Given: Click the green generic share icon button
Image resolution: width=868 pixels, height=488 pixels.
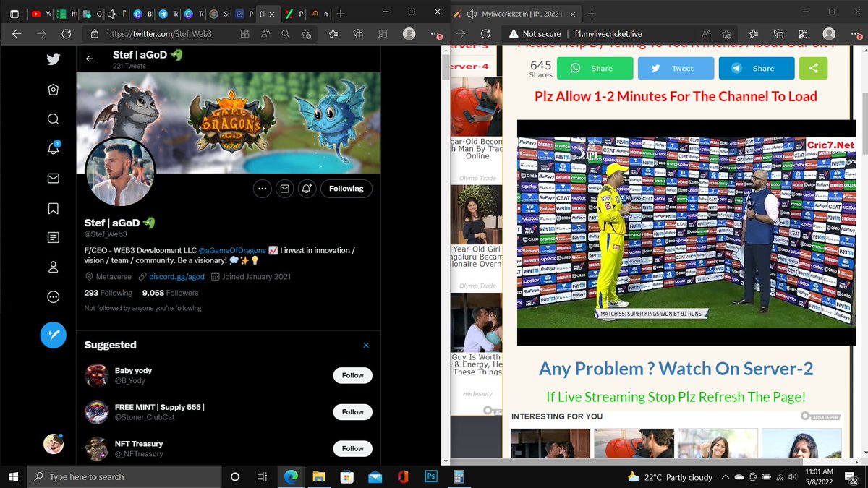Looking at the screenshot, I should pos(813,68).
